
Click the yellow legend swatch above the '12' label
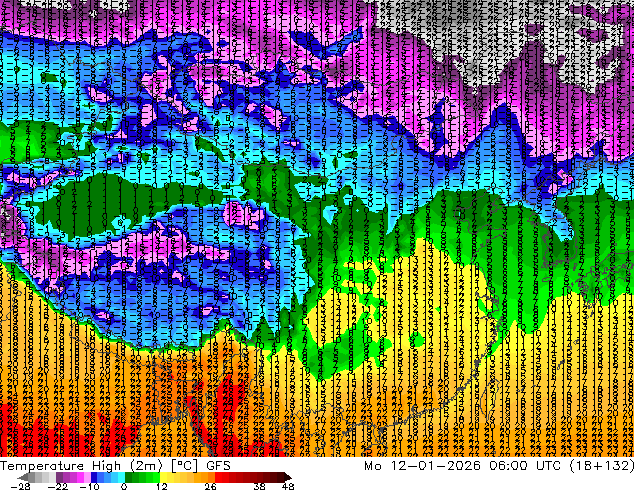pos(163,477)
